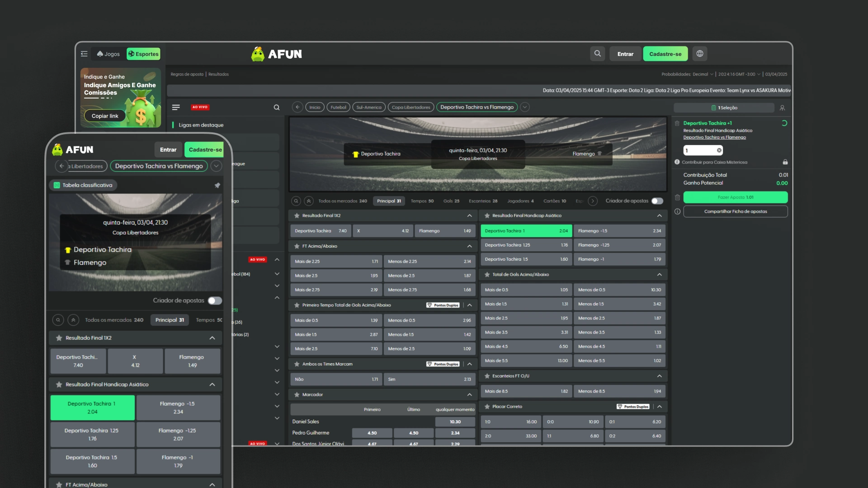Image resolution: width=868 pixels, height=488 pixels.
Task: Favorite Resultado Final 1X2 market star
Action: coord(297,216)
